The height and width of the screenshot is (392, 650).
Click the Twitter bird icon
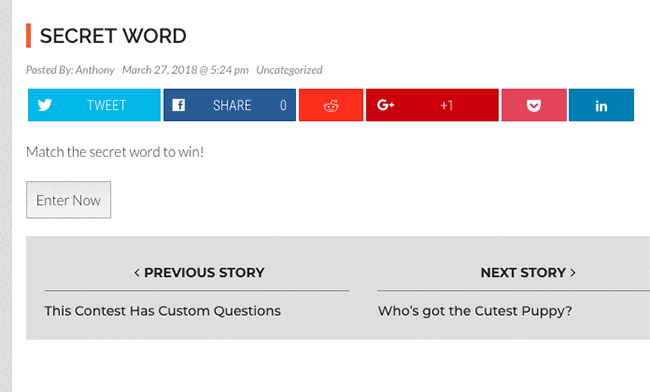point(44,105)
